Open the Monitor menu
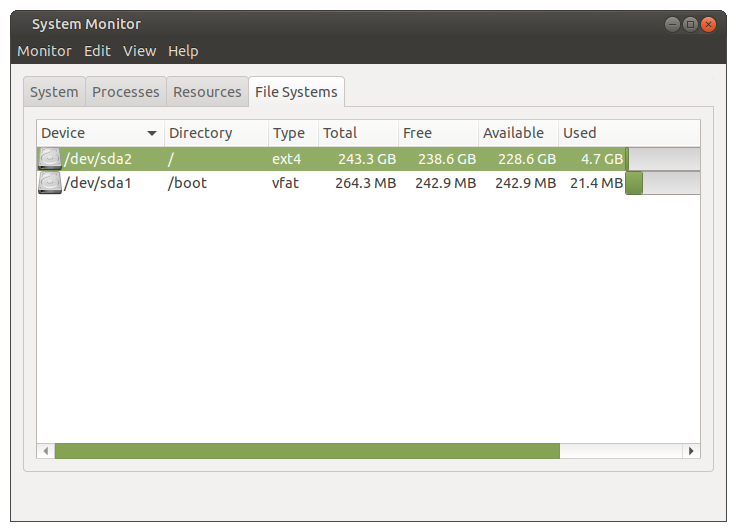Image resolution: width=737 pixels, height=532 pixels. (44, 51)
